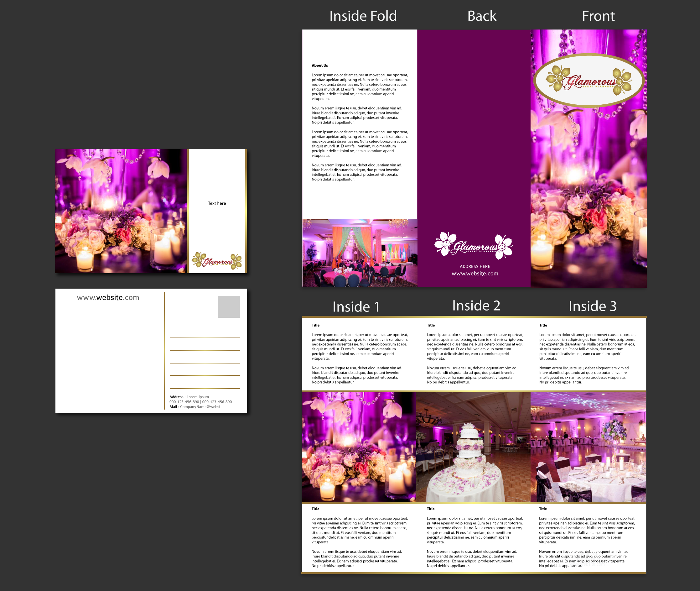Select the candle flower photo under Inside 1
Screen dimensions: 700x591
359,447
